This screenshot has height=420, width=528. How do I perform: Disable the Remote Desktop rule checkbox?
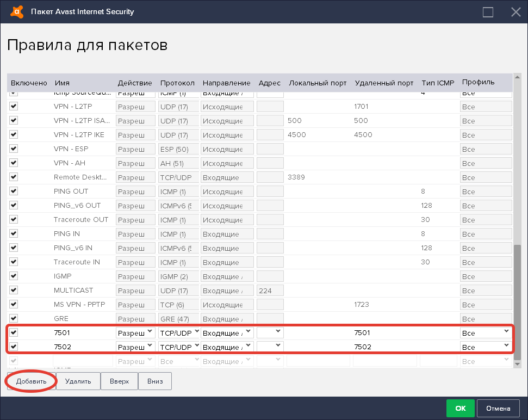coord(14,177)
